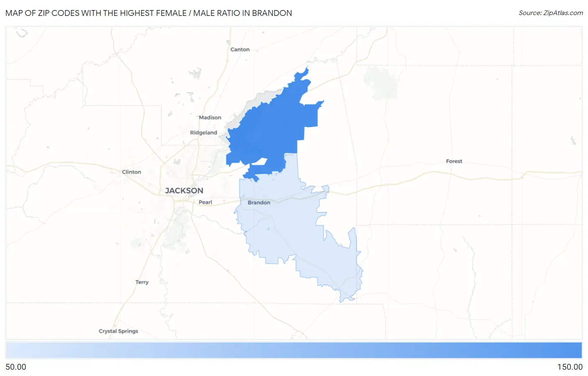588x376 pixels.
Task: Select the Canton town label
Action: coord(240,49)
